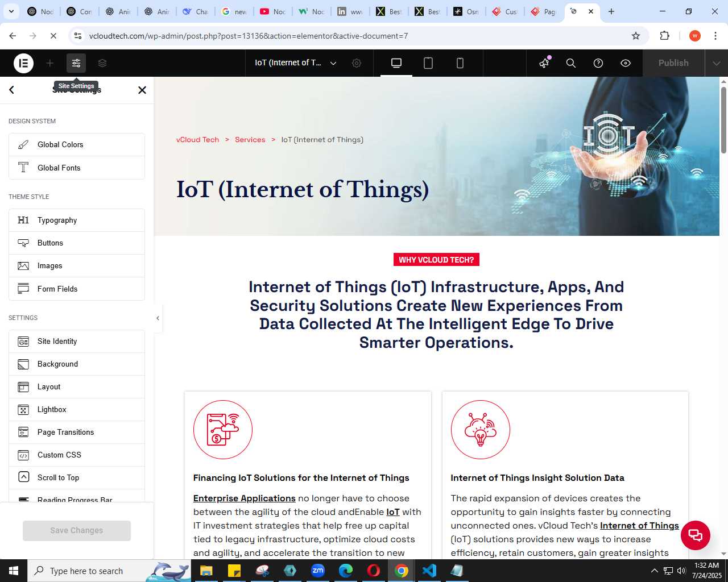
Task: Open File Explorer from taskbar
Action: pyautogui.click(x=206, y=571)
